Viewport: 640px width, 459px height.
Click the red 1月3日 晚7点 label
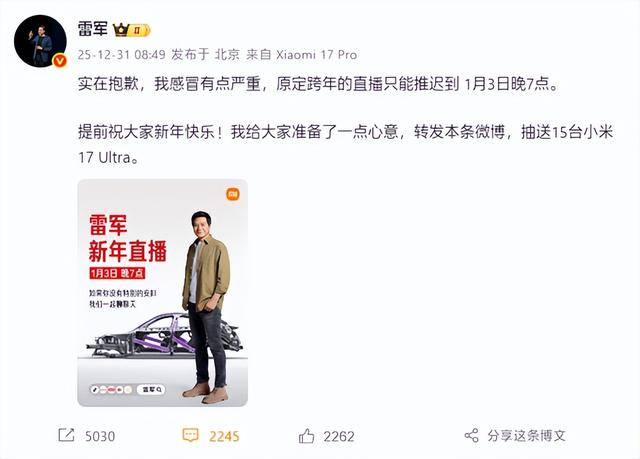(x=118, y=273)
